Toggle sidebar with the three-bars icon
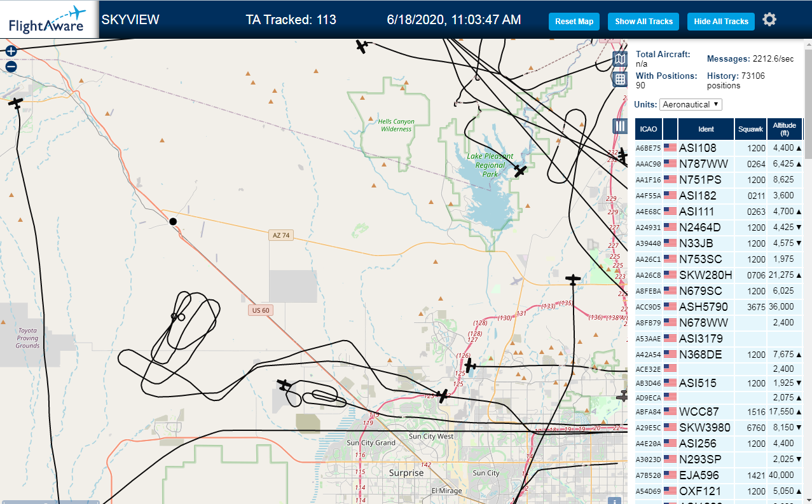812x504 pixels. tap(620, 126)
